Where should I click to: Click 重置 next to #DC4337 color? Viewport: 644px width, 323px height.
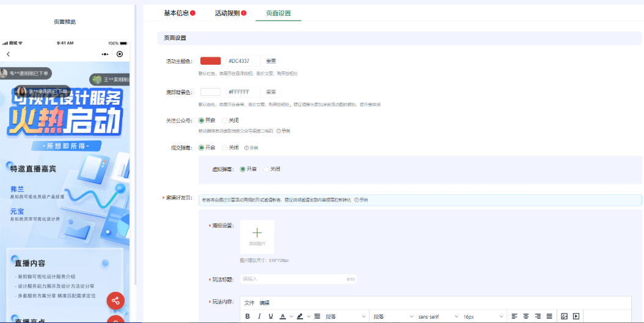(x=271, y=60)
